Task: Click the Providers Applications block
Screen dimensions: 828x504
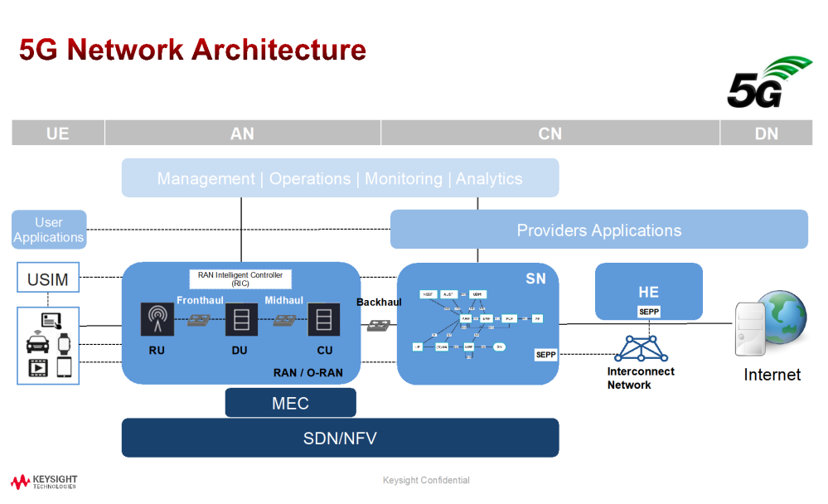Action: [598, 230]
